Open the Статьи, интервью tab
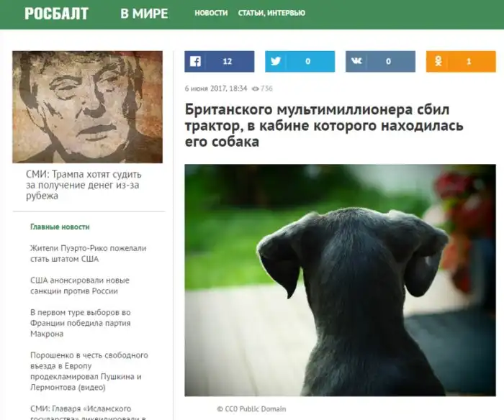Viewport: 504px width, 420px height. click(271, 13)
